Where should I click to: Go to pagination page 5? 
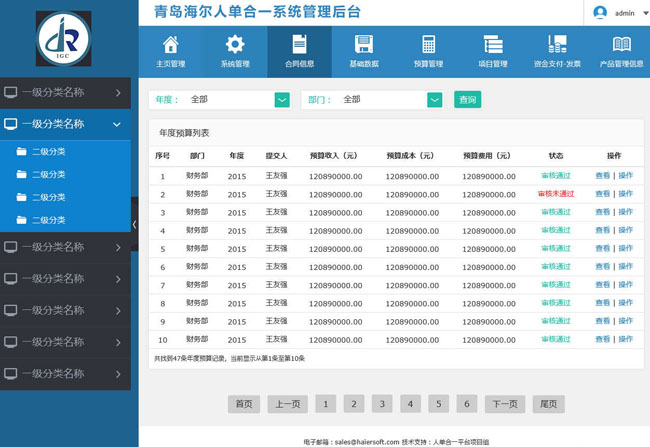[x=439, y=404]
